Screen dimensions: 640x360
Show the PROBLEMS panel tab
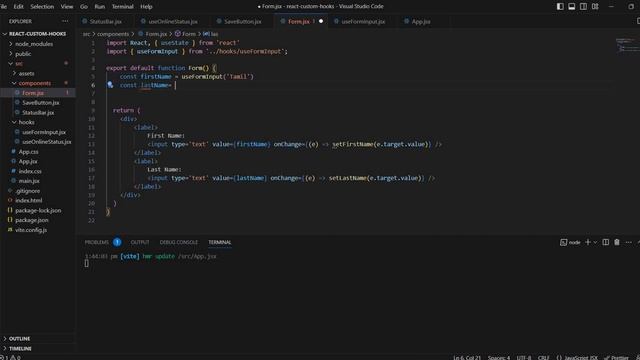coord(97,242)
